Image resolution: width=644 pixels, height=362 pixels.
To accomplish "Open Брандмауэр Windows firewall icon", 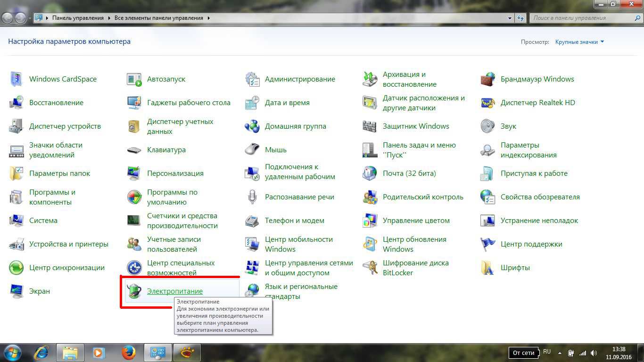I will [488, 79].
